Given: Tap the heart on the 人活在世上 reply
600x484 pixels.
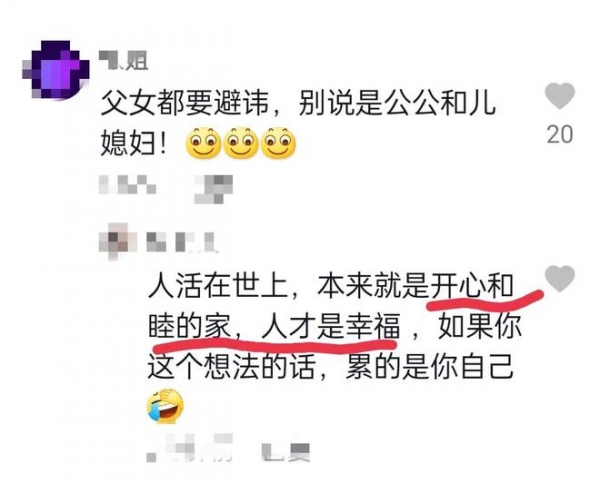Looking at the screenshot, I should pyautogui.click(x=560, y=279).
